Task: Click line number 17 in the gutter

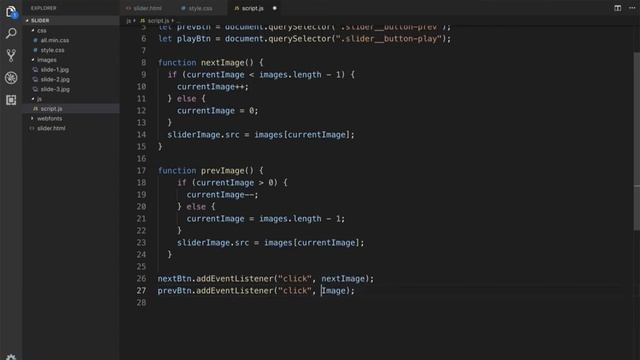Action: tap(141, 171)
